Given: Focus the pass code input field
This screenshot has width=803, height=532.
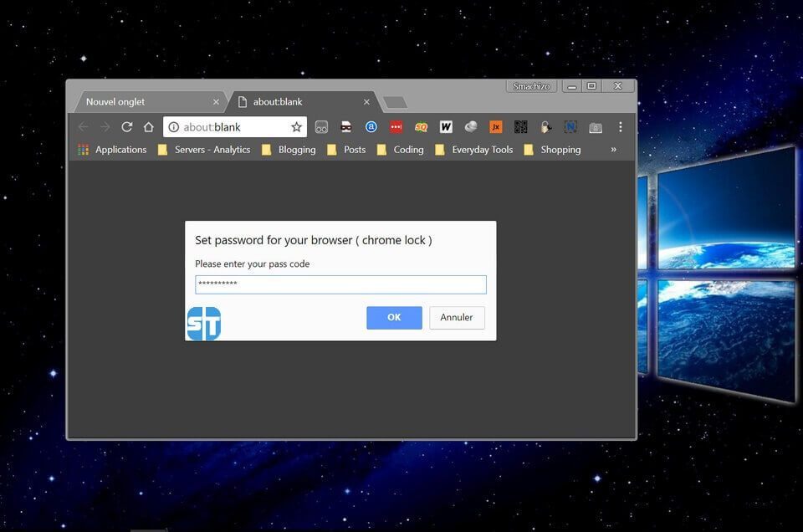Looking at the screenshot, I should click(340, 284).
